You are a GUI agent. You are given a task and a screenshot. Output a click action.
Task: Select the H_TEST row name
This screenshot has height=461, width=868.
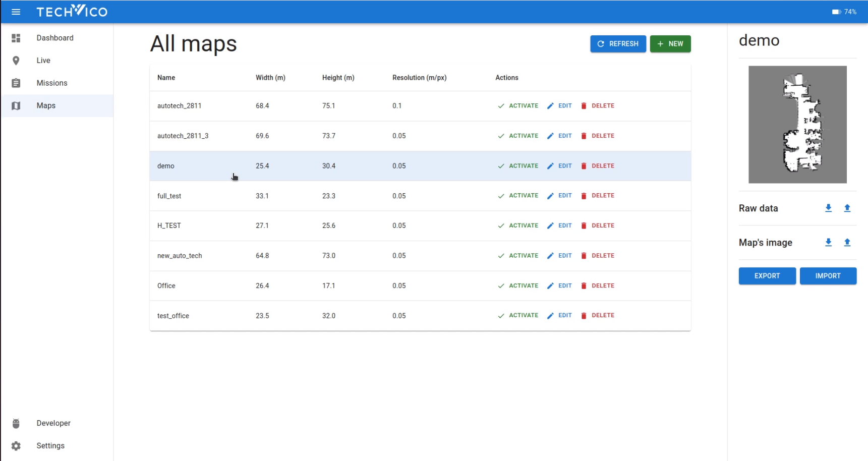tap(169, 225)
